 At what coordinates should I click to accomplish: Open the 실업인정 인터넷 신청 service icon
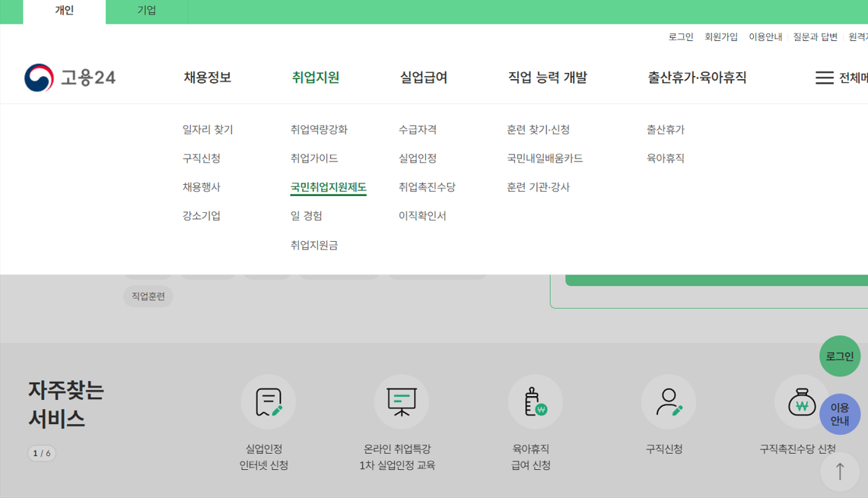(268, 402)
